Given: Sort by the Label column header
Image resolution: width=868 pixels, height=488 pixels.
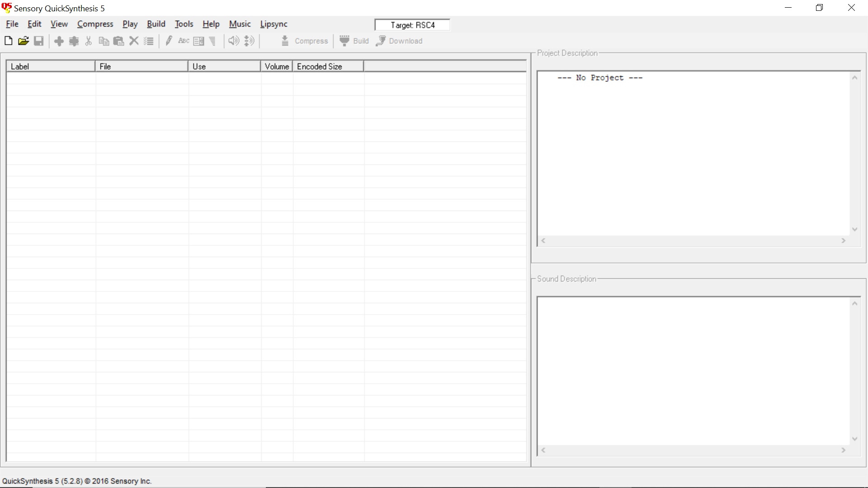Looking at the screenshot, I should point(51,66).
